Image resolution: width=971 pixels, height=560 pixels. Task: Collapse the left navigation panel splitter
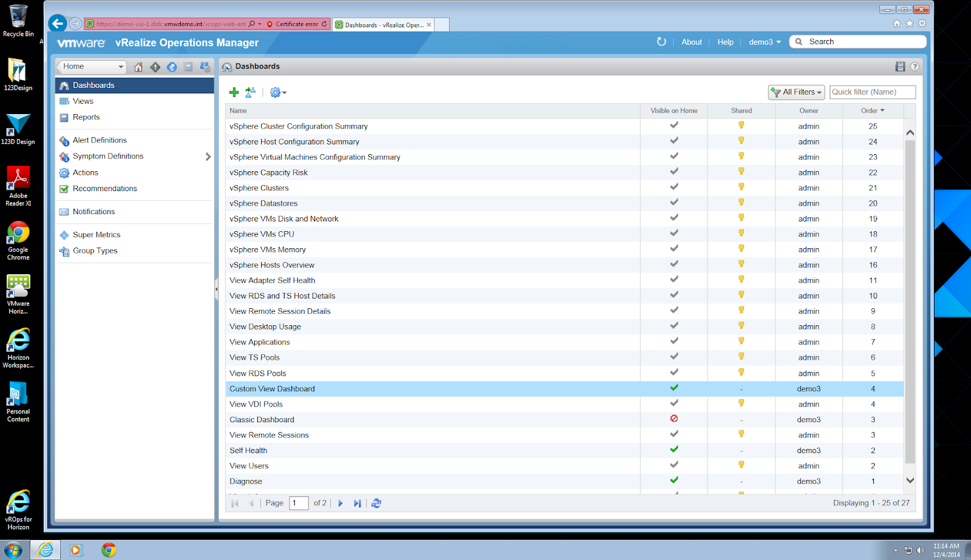pos(216,289)
